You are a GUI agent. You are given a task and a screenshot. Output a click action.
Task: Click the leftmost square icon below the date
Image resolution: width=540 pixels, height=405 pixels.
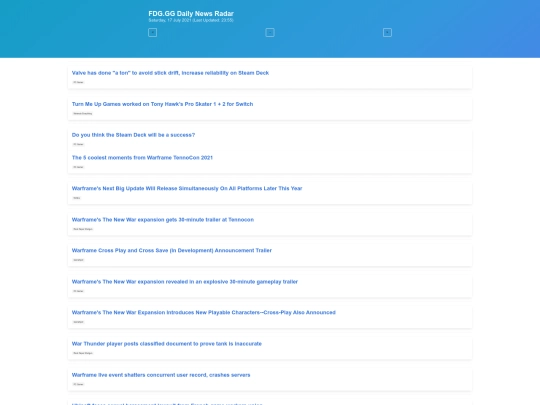click(152, 32)
